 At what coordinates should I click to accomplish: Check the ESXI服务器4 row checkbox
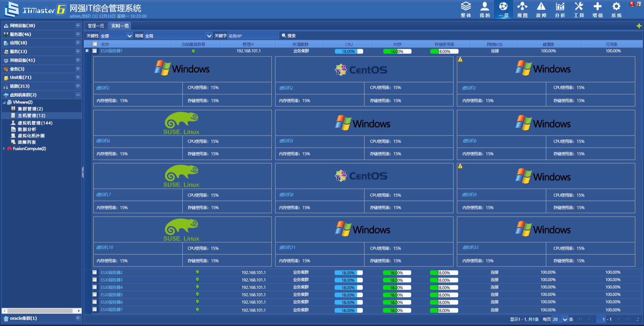pyautogui.click(x=95, y=287)
